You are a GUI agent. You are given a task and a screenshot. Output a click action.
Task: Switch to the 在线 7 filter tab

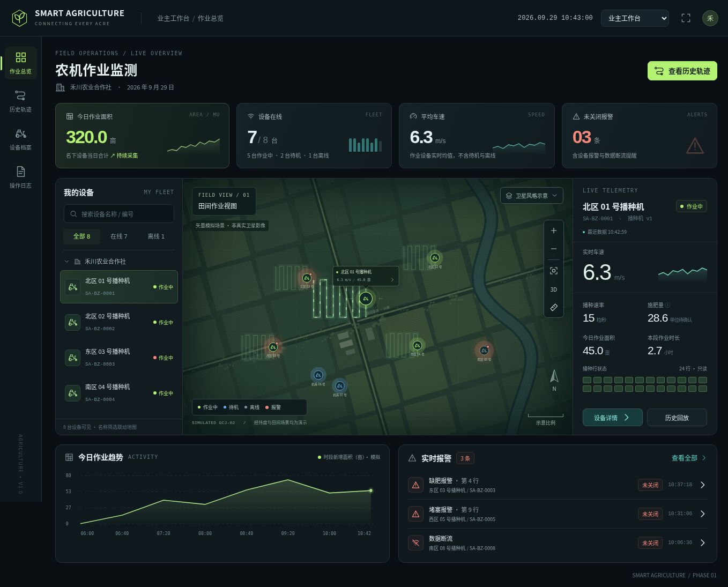tap(118, 236)
